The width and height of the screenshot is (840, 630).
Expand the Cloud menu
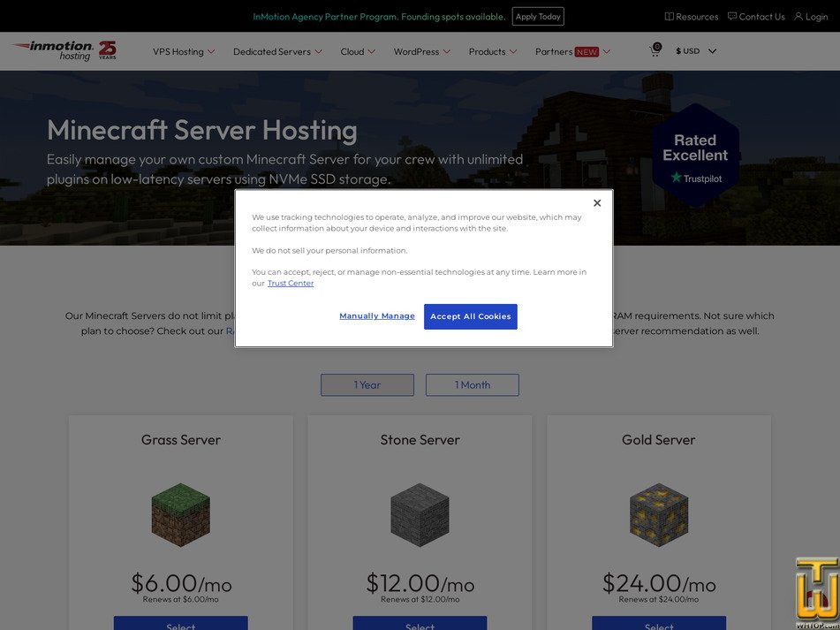click(358, 51)
